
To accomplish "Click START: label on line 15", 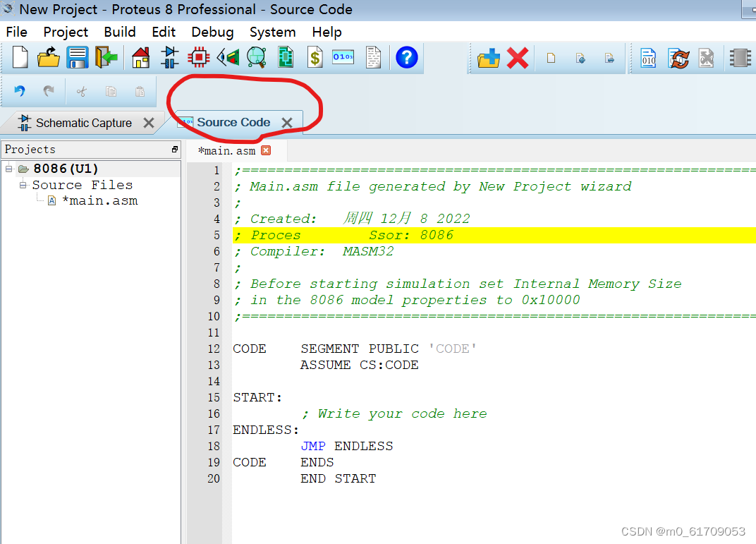I will [x=257, y=397].
